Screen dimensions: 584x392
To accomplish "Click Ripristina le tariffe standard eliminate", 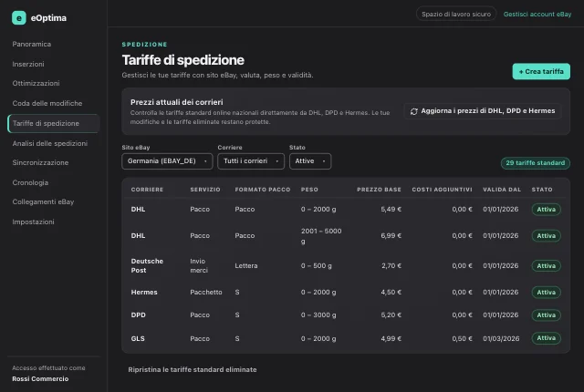I will pos(193,370).
